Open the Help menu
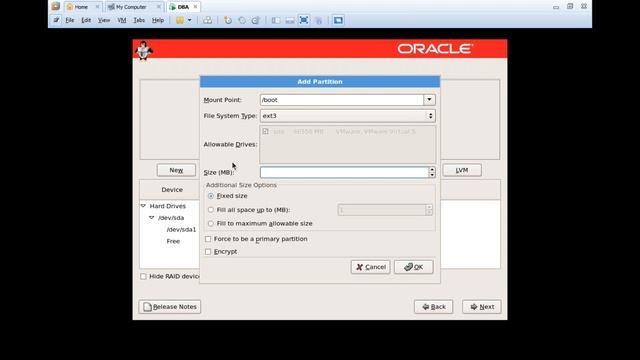The image size is (640, 360). 158,20
